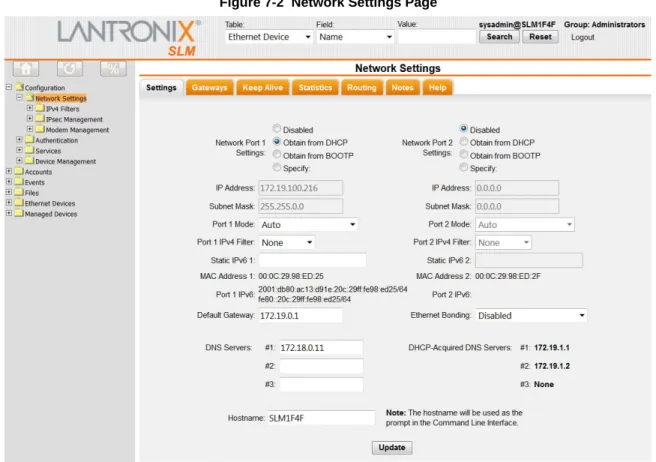Select Obtain from DHCP for Port 2
Screen dimensions: 656x462
[463, 142]
